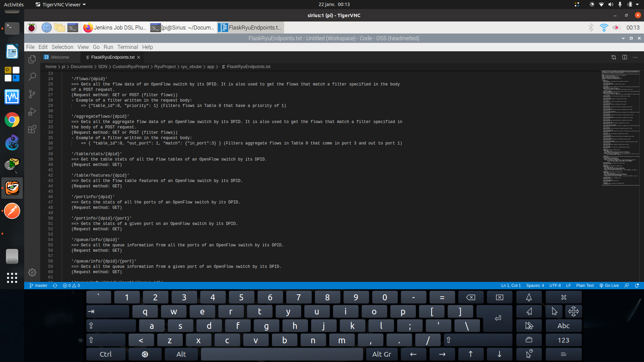This screenshot has width=644, height=362.
Task: Click the Split Editor Right icon
Action: [625, 57]
